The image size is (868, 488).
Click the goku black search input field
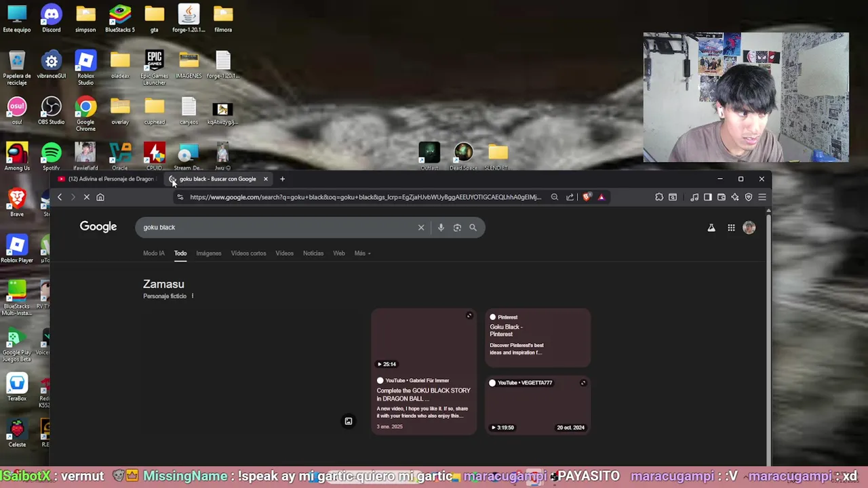click(x=278, y=227)
